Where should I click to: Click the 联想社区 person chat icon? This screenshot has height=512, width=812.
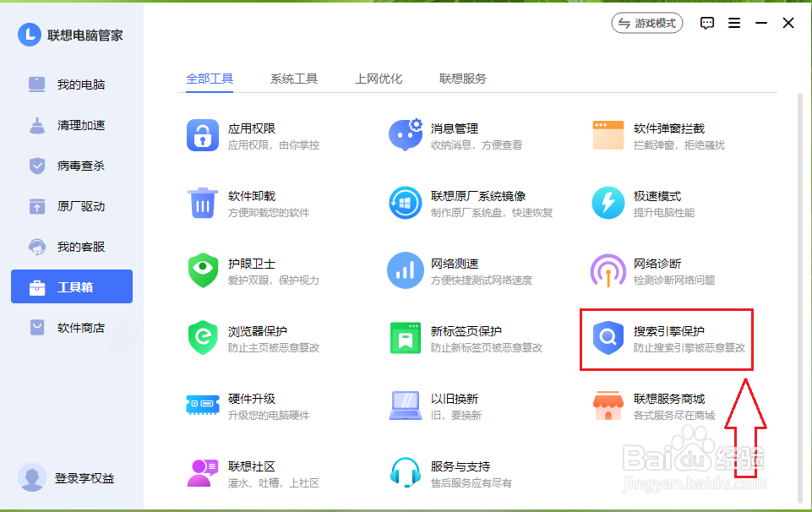pos(203,472)
